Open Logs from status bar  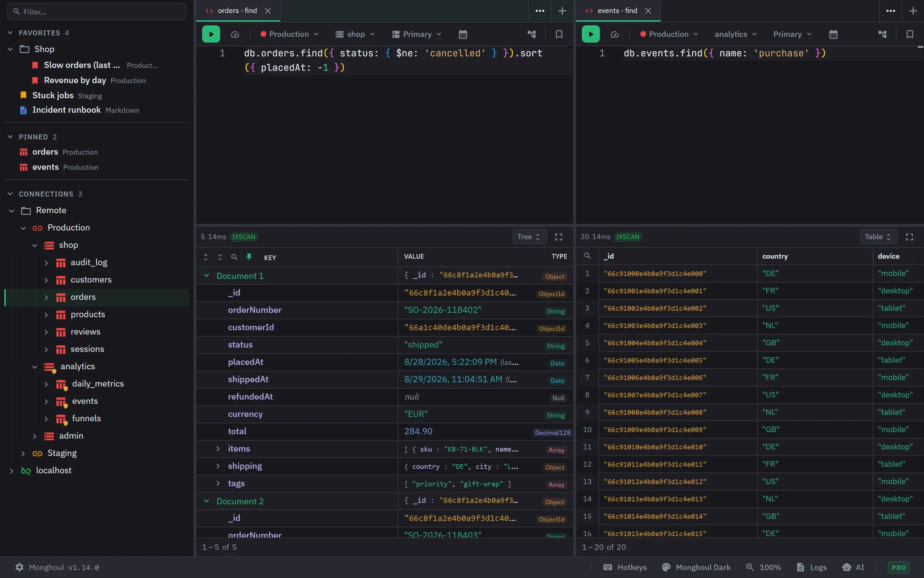(812, 567)
